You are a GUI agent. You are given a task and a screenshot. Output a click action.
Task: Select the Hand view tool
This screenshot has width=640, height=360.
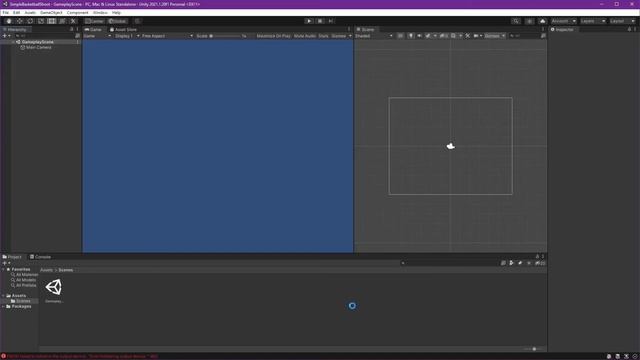pos(9,21)
